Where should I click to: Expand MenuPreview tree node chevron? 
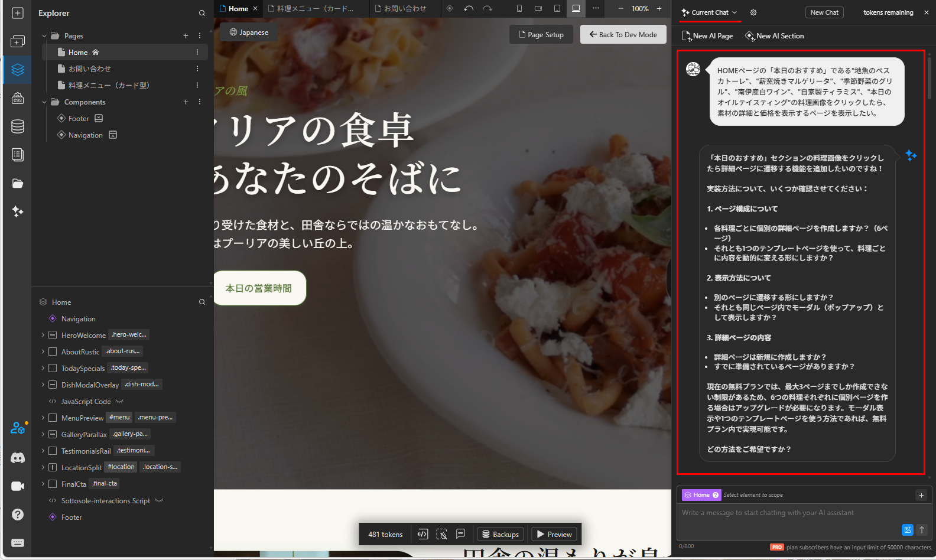coord(43,418)
